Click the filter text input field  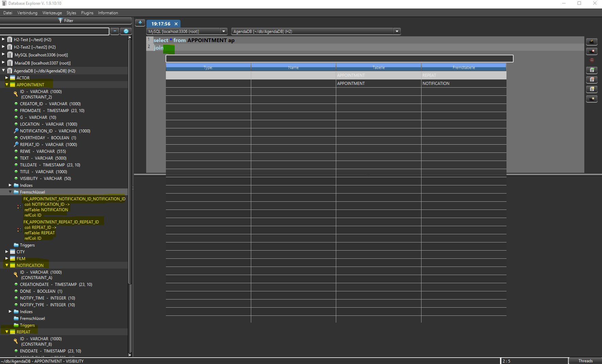pyautogui.click(x=54, y=31)
